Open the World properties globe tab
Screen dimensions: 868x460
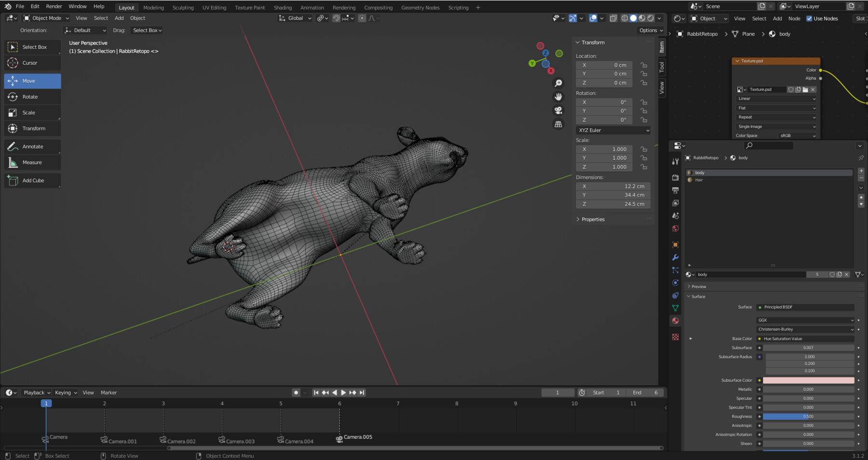tap(675, 228)
